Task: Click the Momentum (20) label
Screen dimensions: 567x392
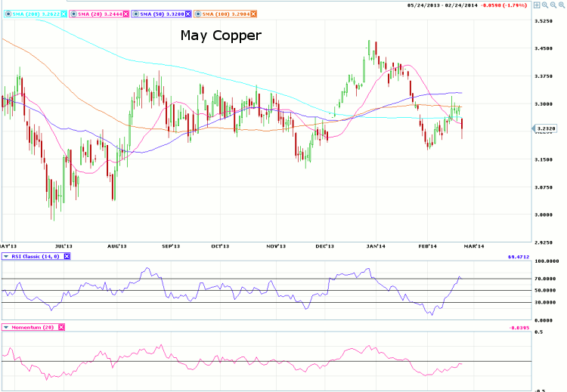Action: (33, 327)
